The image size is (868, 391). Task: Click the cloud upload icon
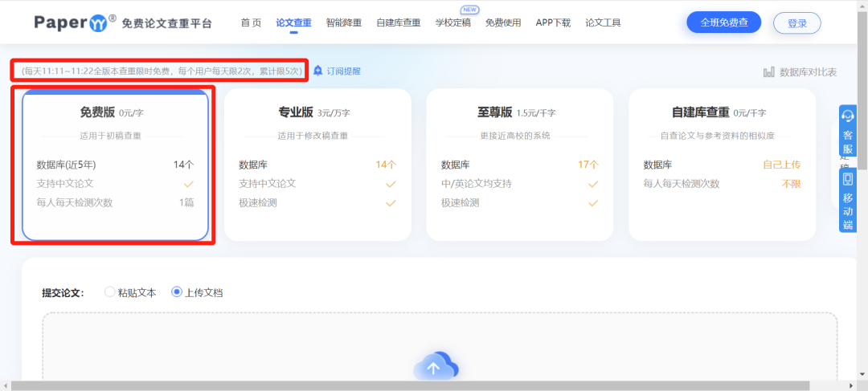[436, 365]
